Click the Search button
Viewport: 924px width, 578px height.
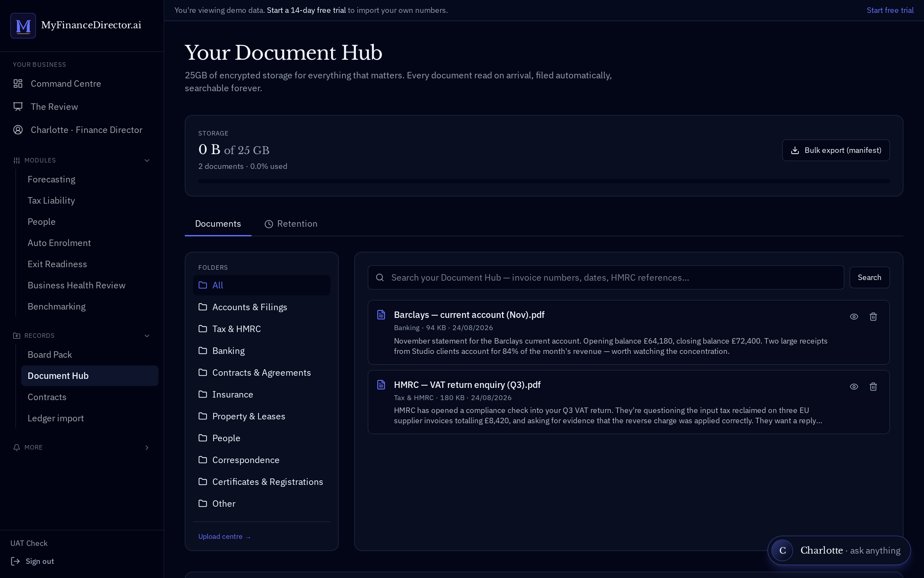869,277
